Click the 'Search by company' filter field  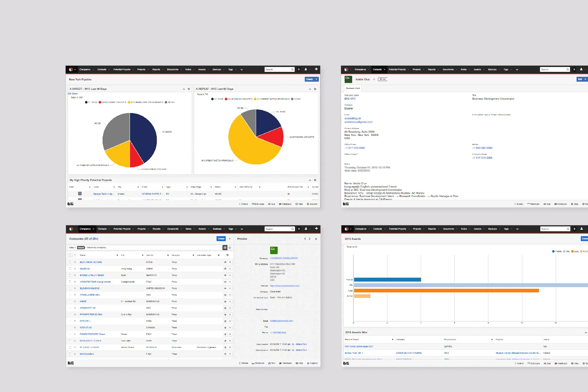pos(154,248)
